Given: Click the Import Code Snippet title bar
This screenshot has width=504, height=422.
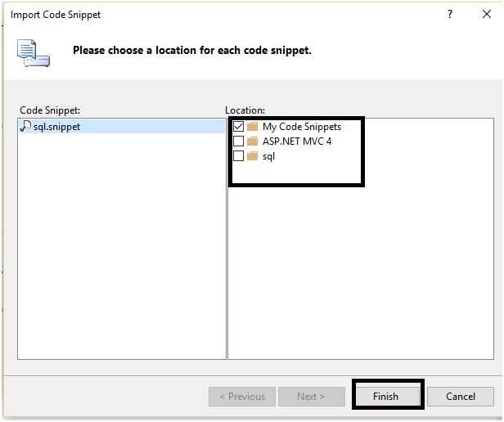Looking at the screenshot, I should click(205, 15).
